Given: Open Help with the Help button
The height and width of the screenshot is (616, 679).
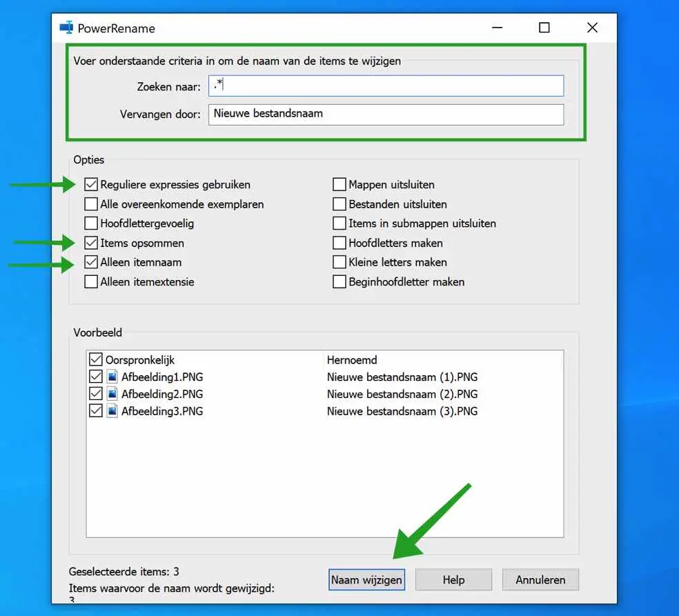Looking at the screenshot, I should [x=453, y=579].
